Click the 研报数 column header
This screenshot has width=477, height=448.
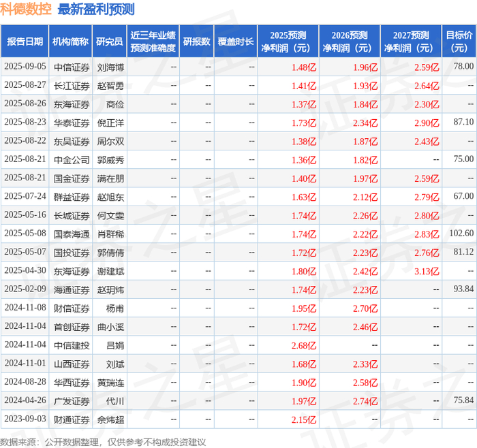click(196, 42)
